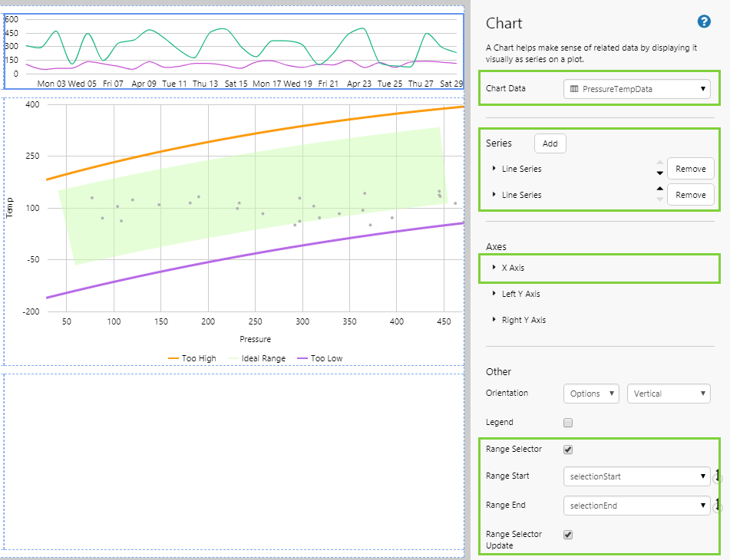Remove the second Line Series
Image resolution: width=730 pixels, height=560 pixels.
(690, 195)
